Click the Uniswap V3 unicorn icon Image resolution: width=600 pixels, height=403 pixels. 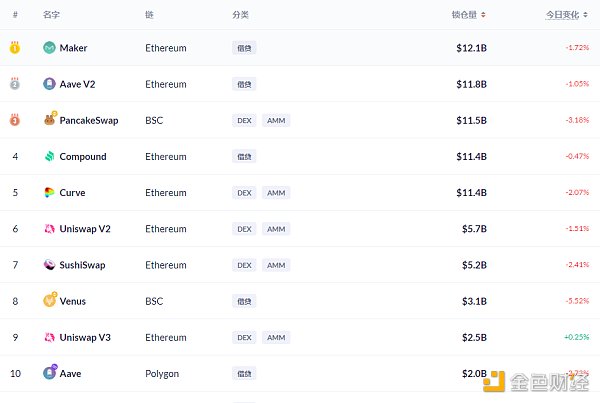[50, 337]
